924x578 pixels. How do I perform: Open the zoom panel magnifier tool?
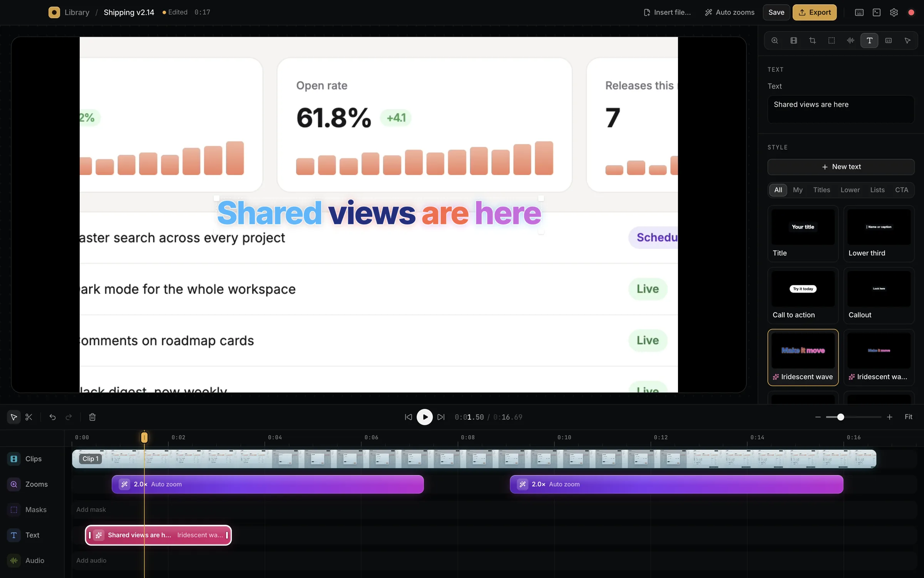775,40
